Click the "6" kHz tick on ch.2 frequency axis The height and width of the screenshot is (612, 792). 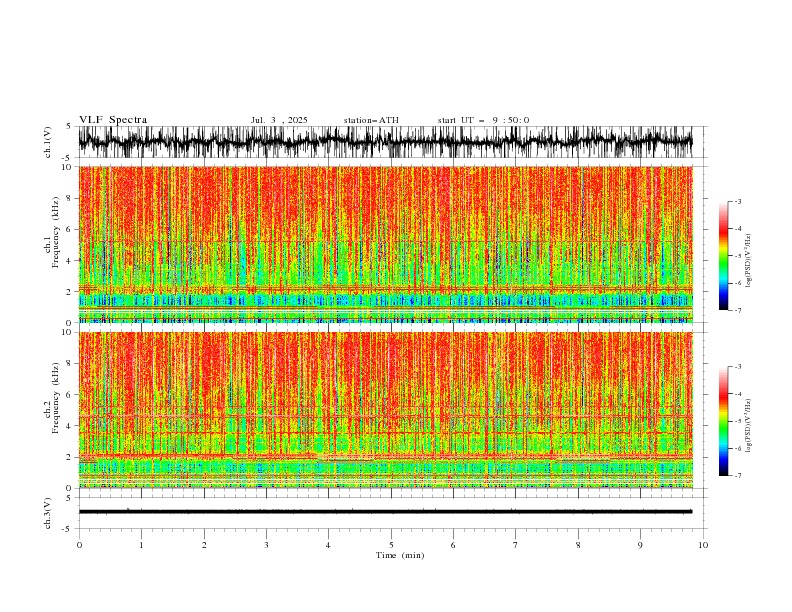(x=69, y=395)
